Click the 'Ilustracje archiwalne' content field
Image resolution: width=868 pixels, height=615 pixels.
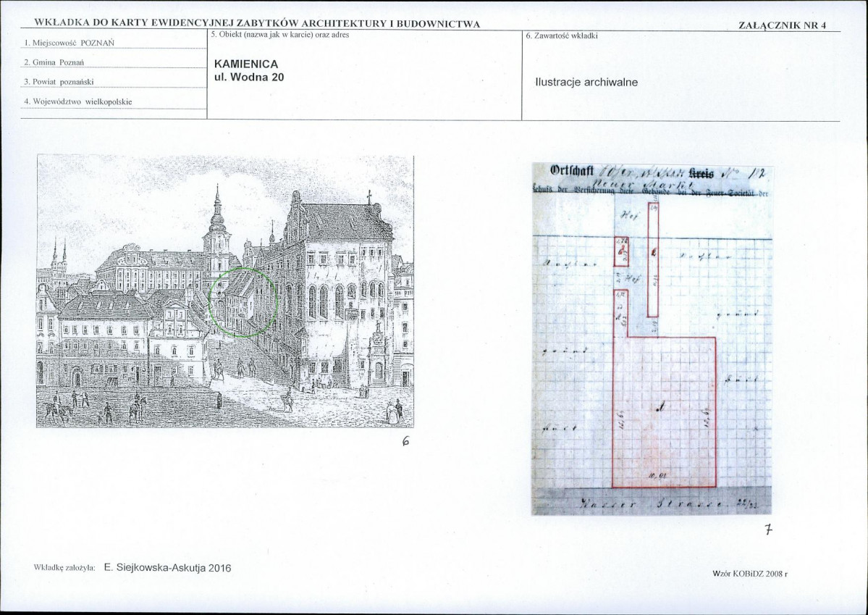pyautogui.click(x=681, y=75)
